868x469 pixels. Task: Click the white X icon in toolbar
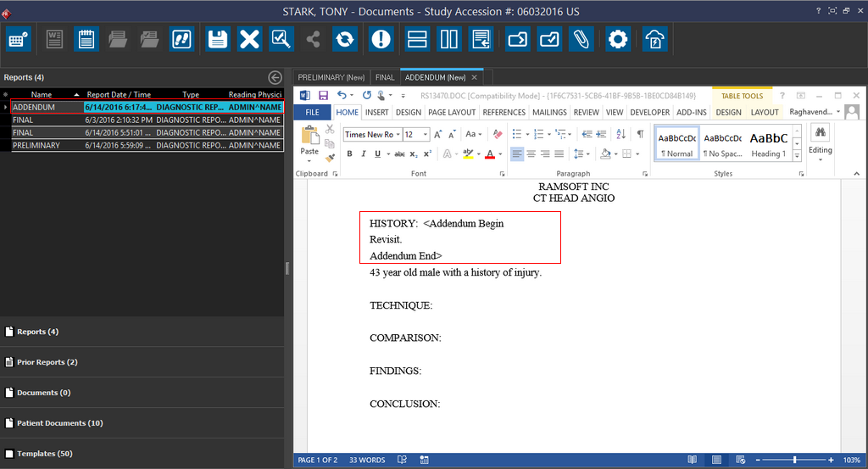249,39
